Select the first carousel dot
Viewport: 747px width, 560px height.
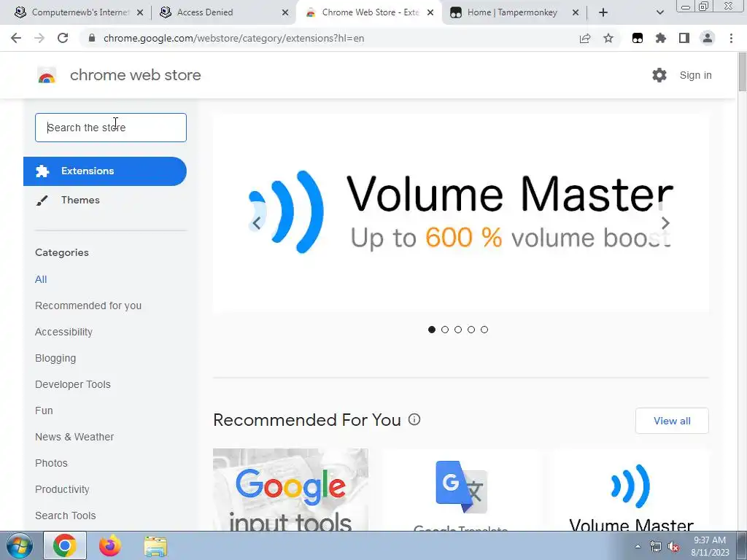(432, 330)
